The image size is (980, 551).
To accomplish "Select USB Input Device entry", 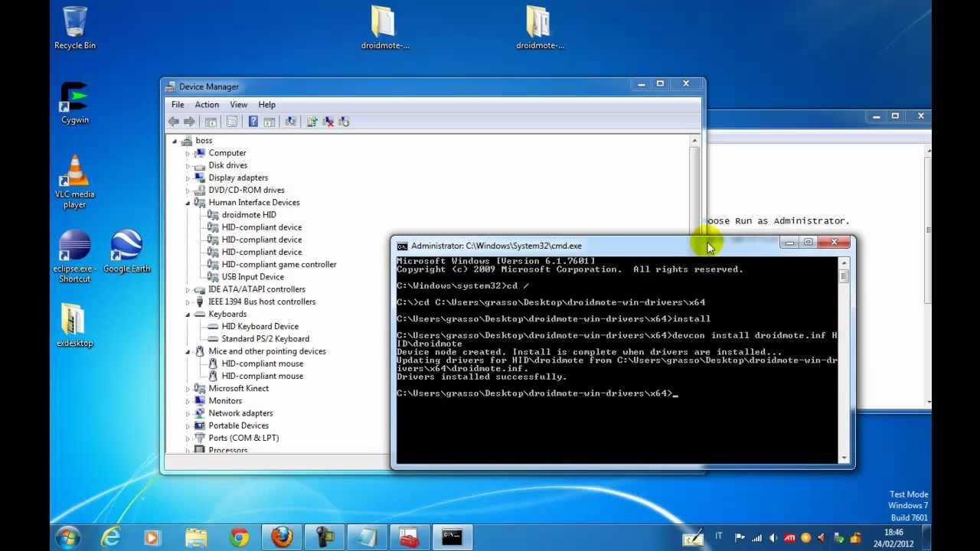I will (x=253, y=277).
